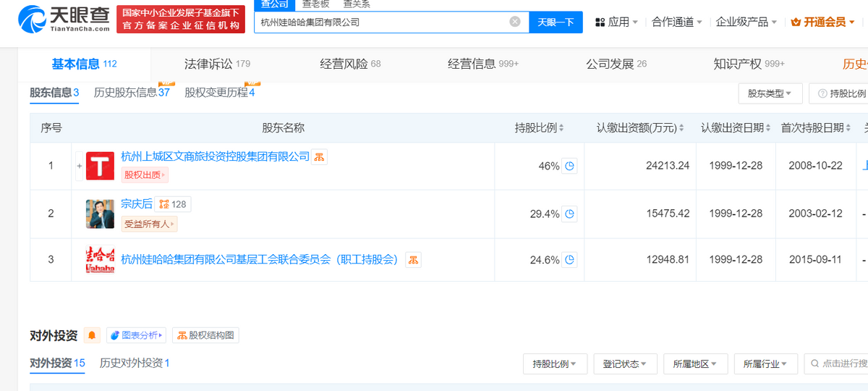Click the 2003-02-12 first holding date
Viewport: 868px width, 391px height.
816,214
